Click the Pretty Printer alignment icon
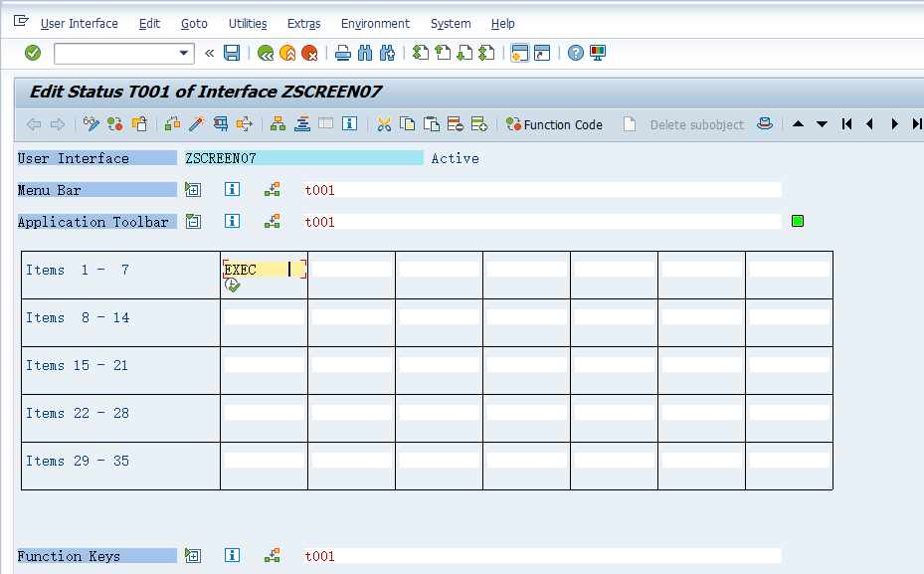924x574 pixels. point(301,124)
